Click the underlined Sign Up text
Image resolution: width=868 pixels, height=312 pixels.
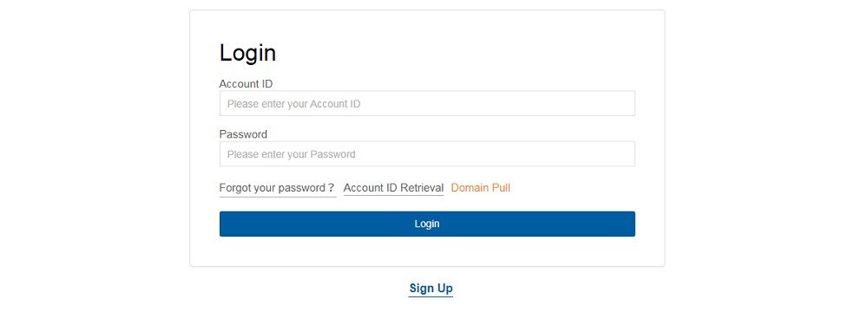click(431, 289)
